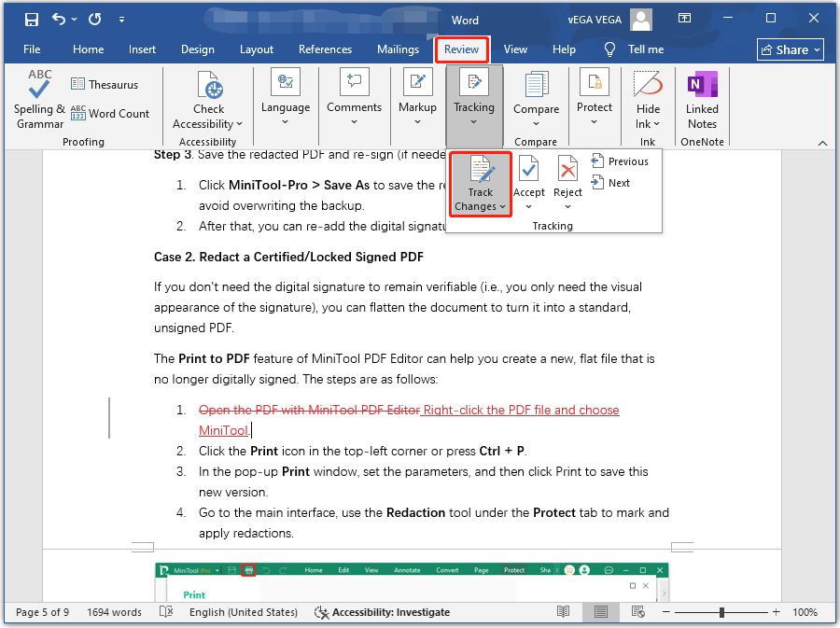Click the vEGA VEGA account avatar

pyautogui.click(x=641, y=20)
